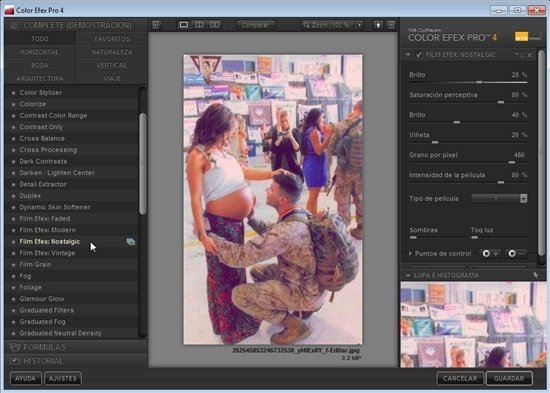Open the Zoom (100 %) level arrow
The height and width of the screenshot is (393, 550).
pyautogui.click(x=359, y=25)
